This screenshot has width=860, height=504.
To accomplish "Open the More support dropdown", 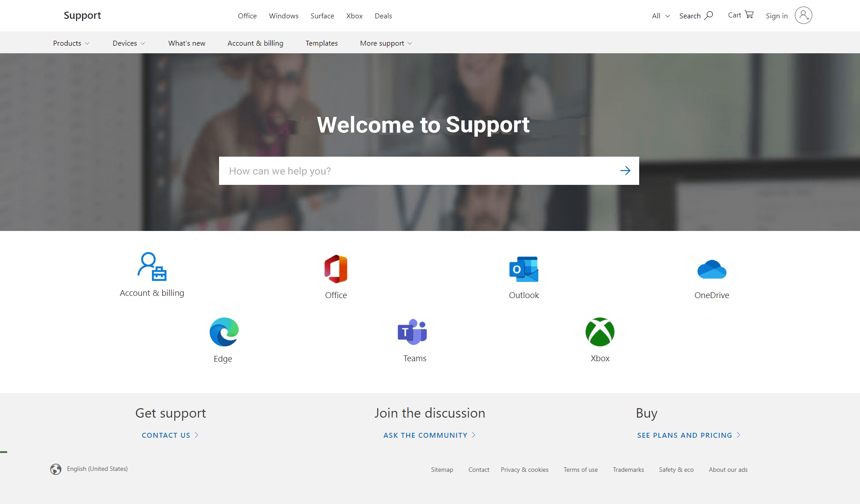I will point(386,43).
